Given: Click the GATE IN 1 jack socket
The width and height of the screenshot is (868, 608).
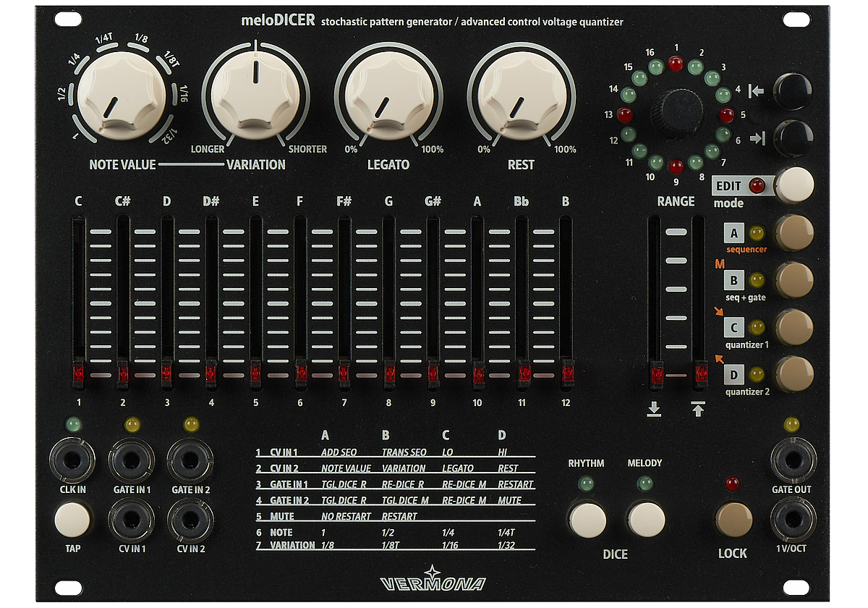Looking at the screenshot, I should point(132,460).
